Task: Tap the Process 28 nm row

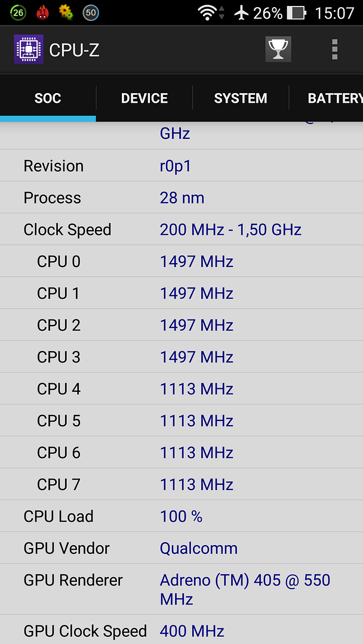Action: coord(181,197)
